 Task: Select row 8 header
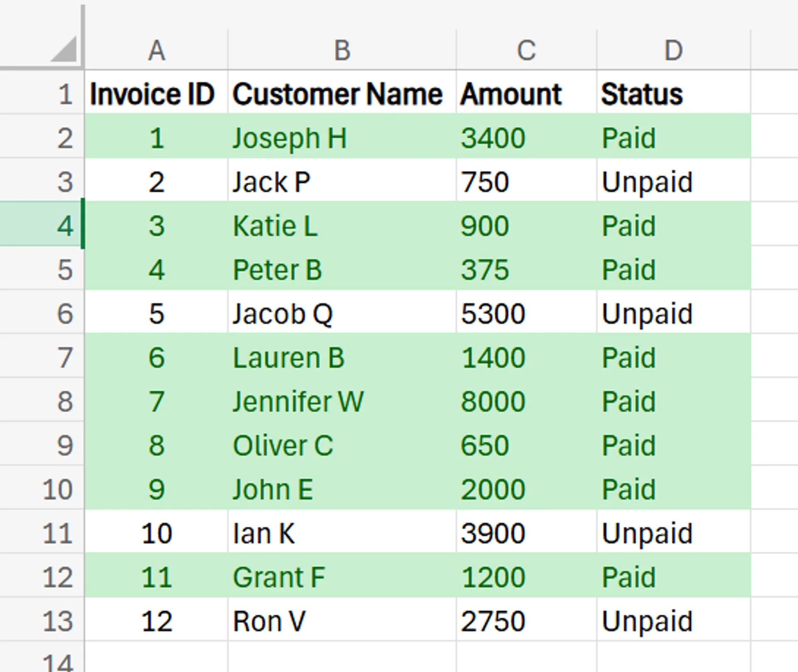pos(42,400)
